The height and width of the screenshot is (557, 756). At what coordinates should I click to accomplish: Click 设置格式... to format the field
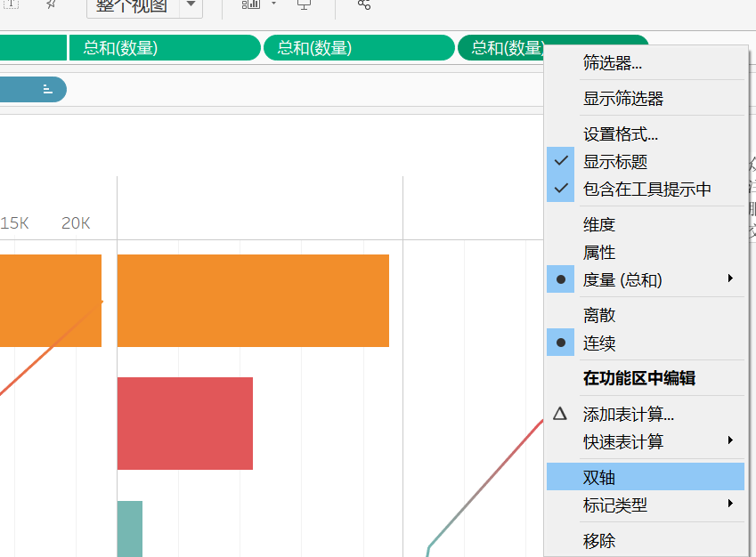tap(614, 134)
